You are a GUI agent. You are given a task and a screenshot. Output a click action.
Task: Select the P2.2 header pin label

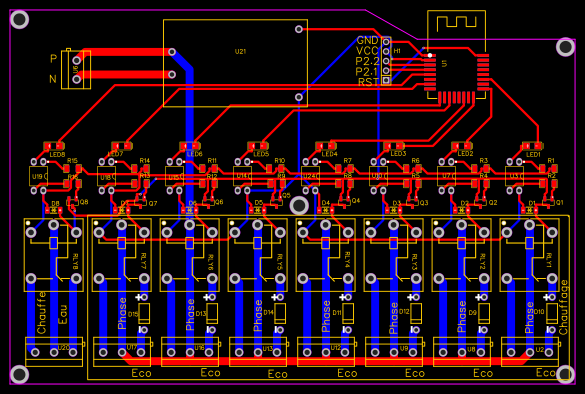[x=367, y=61]
